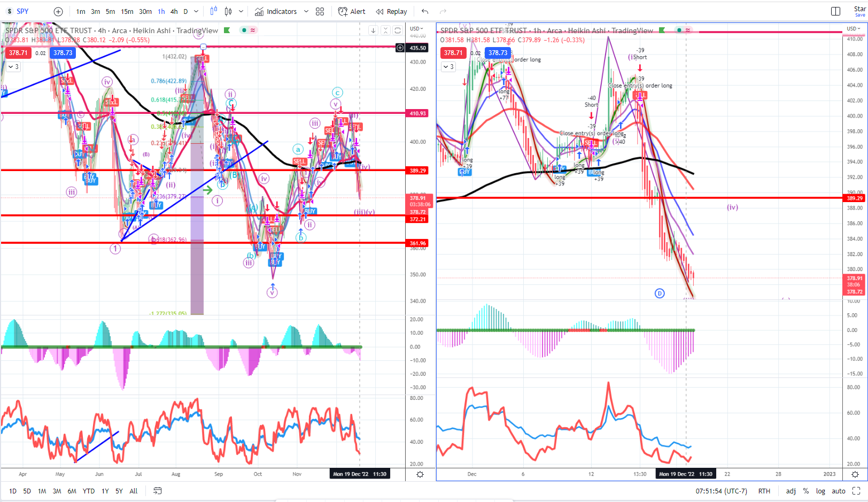868x502 pixels.
Task: Click the candlestick chart style icon
Action: (x=229, y=11)
